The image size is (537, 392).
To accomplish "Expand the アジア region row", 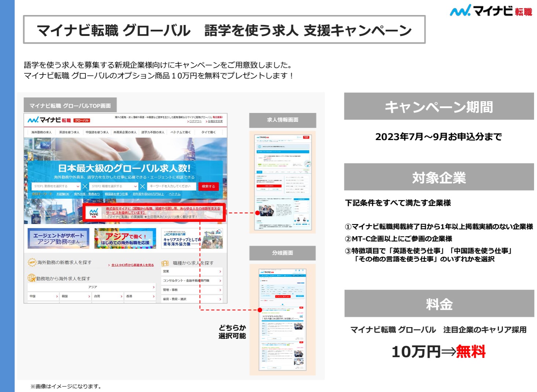I will click(x=92, y=287).
